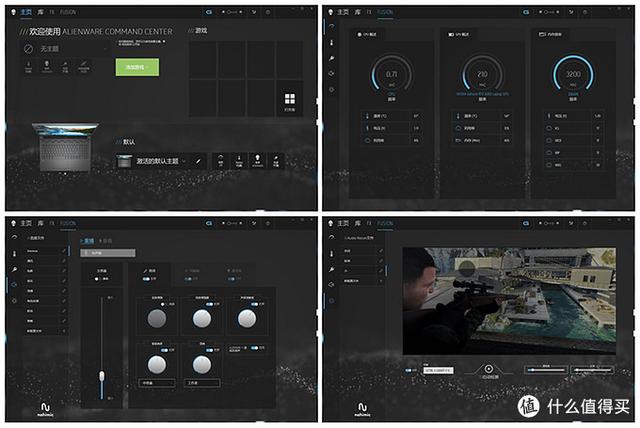
Task: Adjust the last horizontal Audio Recon slider
Action: click(593, 370)
